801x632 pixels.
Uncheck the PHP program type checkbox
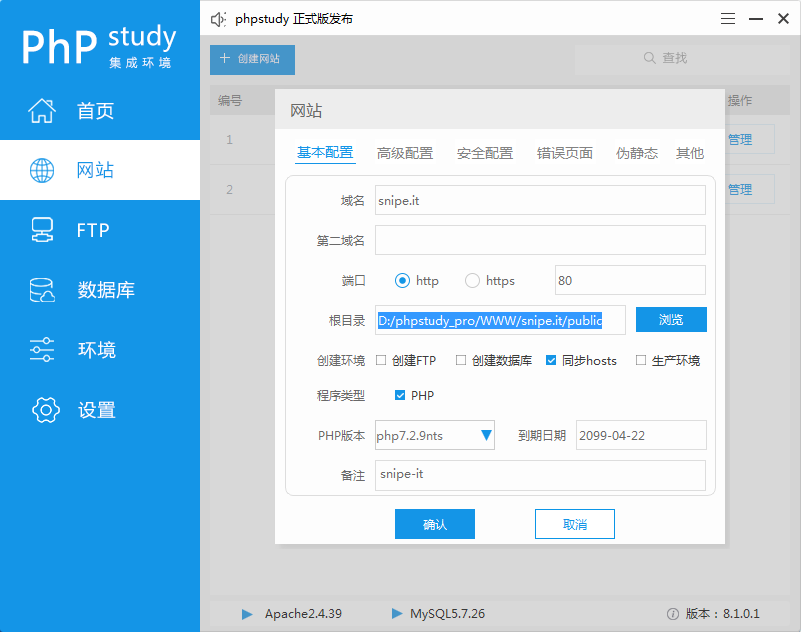401,395
